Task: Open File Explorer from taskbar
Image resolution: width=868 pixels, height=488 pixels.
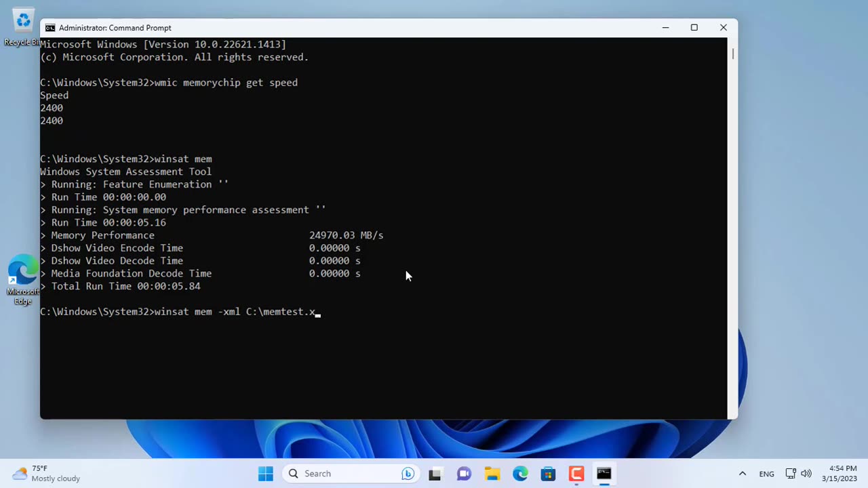Action: [x=492, y=474]
